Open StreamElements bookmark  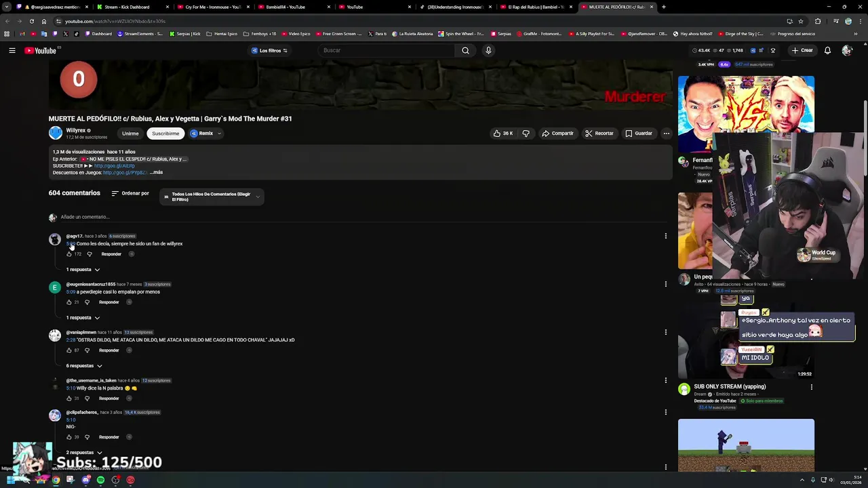coord(140,34)
